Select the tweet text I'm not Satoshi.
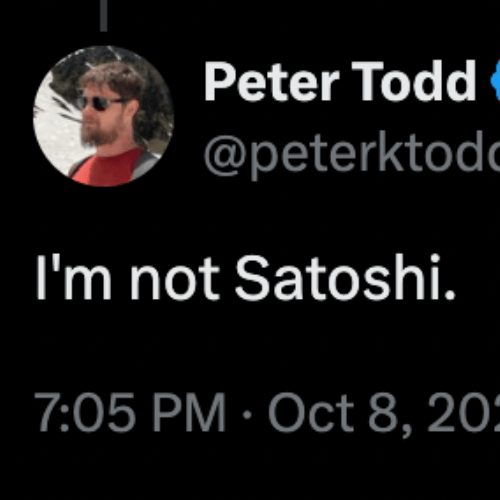The width and height of the screenshot is (500, 500). pyautogui.click(x=245, y=278)
